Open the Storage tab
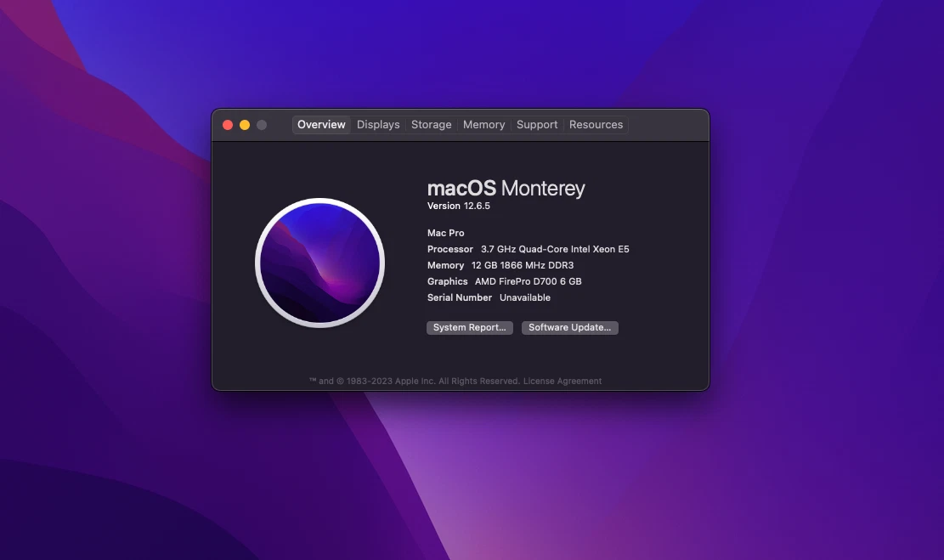 click(431, 125)
